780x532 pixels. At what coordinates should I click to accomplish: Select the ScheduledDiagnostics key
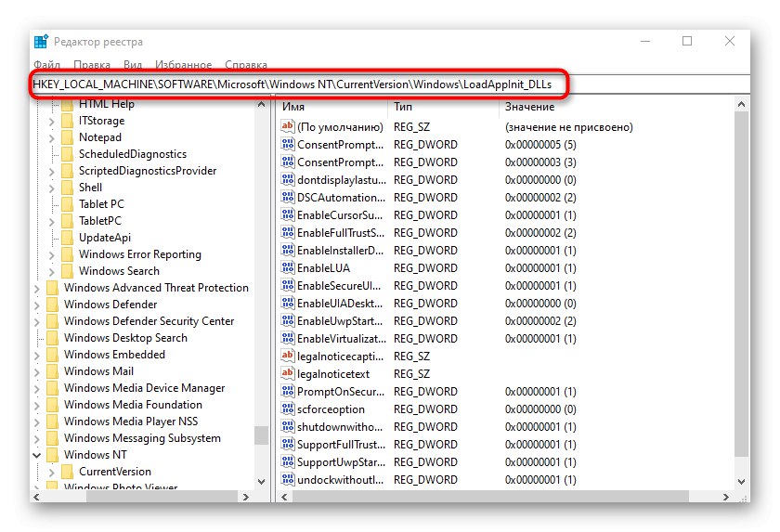[x=133, y=154]
